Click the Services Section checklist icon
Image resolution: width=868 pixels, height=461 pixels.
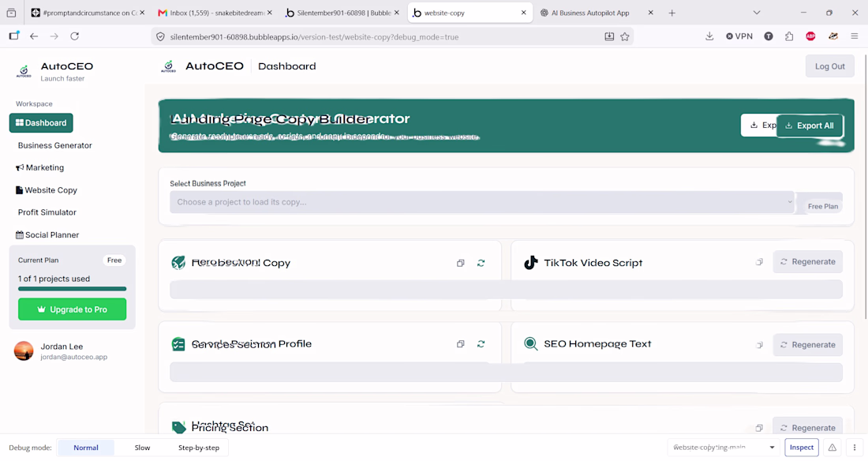click(178, 344)
